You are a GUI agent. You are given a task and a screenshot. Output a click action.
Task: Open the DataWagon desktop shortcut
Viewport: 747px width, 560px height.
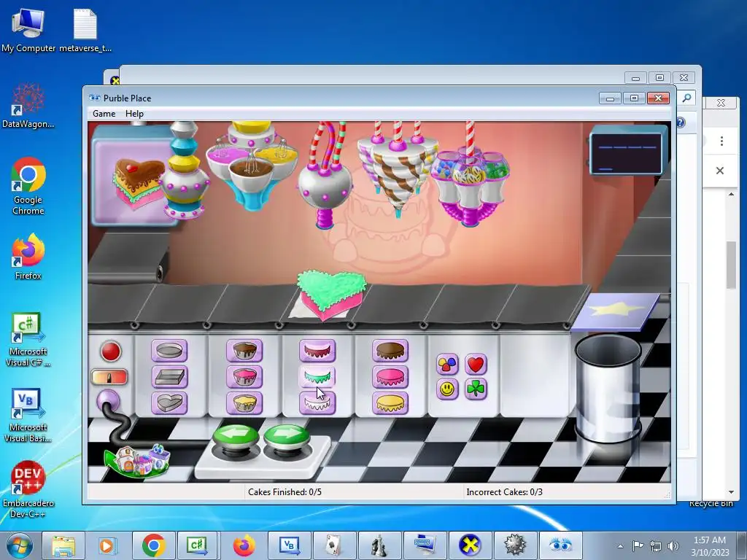click(x=28, y=105)
